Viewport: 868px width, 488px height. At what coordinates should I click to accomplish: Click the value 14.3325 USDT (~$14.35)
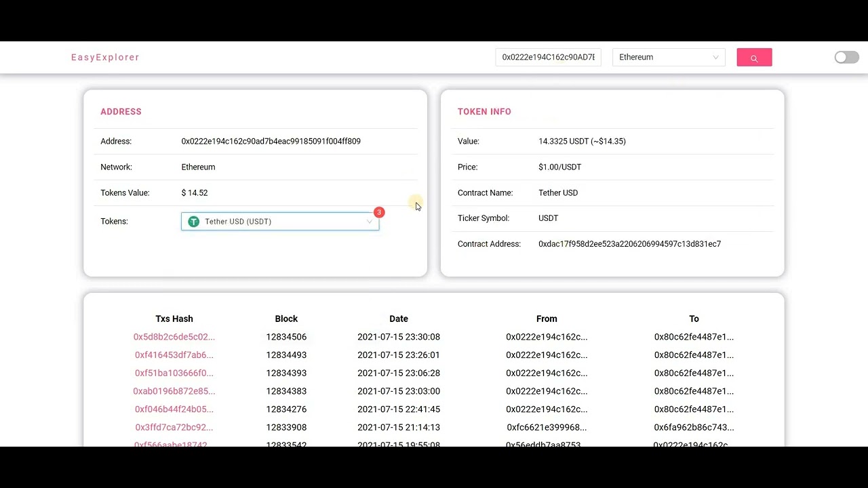point(582,142)
